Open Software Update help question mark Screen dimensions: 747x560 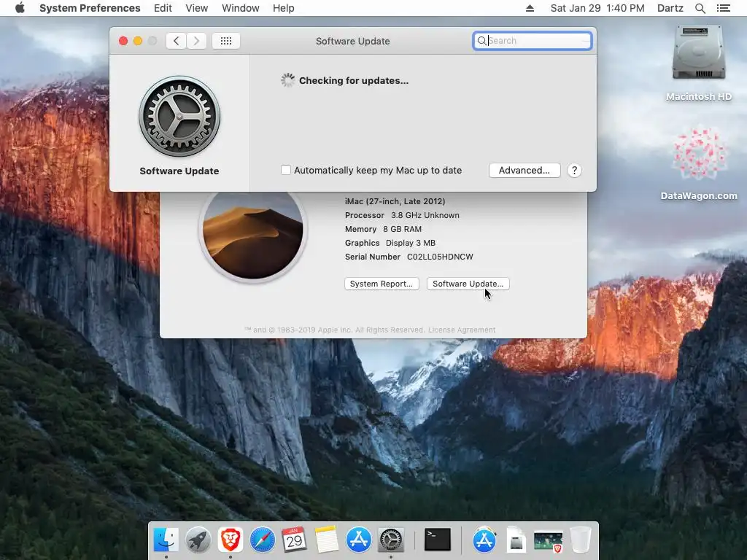click(x=575, y=171)
